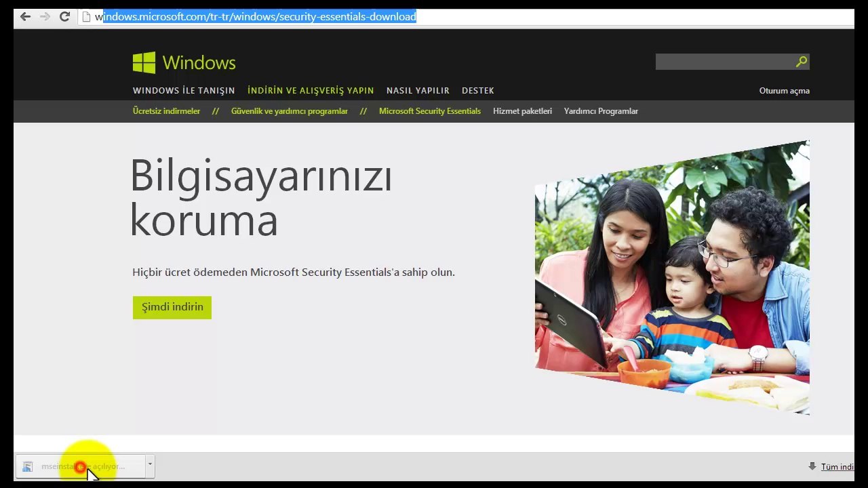Image resolution: width=868 pixels, height=488 pixels.
Task: Click the Windows logo in the header
Action: (184, 63)
